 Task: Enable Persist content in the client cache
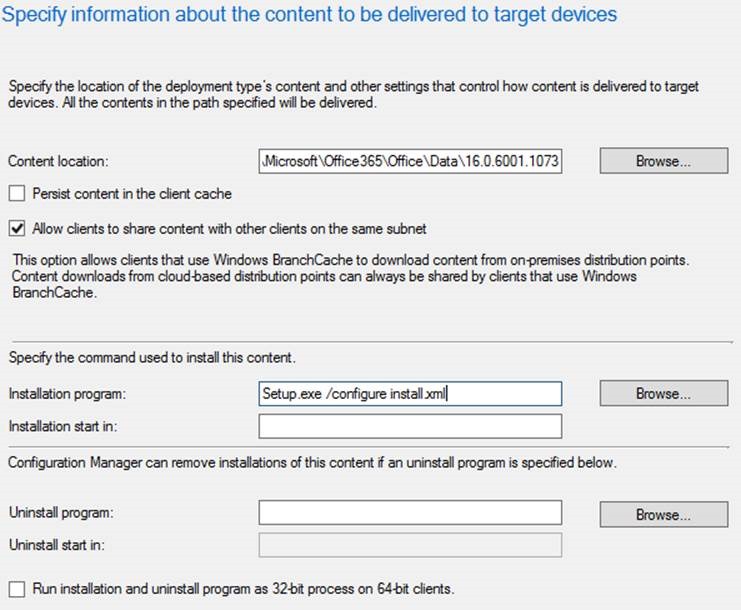click(x=17, y=194)
